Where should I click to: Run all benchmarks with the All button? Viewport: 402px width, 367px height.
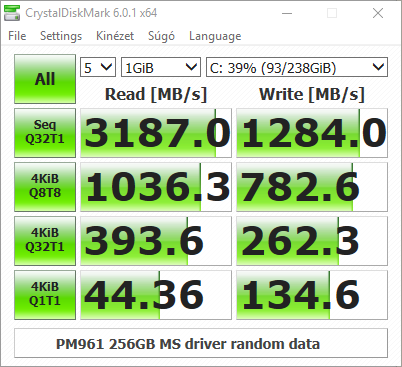(45, 79)
